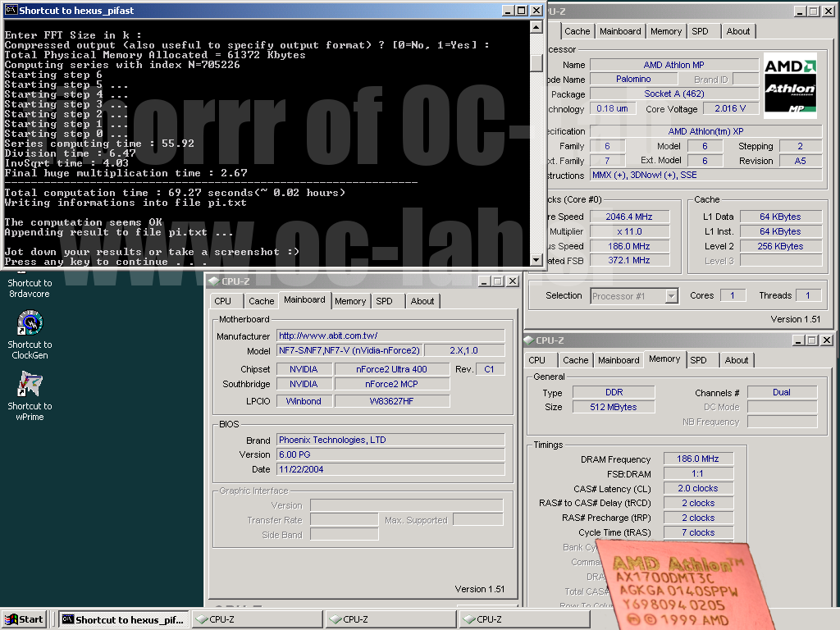Open About tab in top CPU-Z window
This screenshot has height=630, width=840.
click(737, 31)
